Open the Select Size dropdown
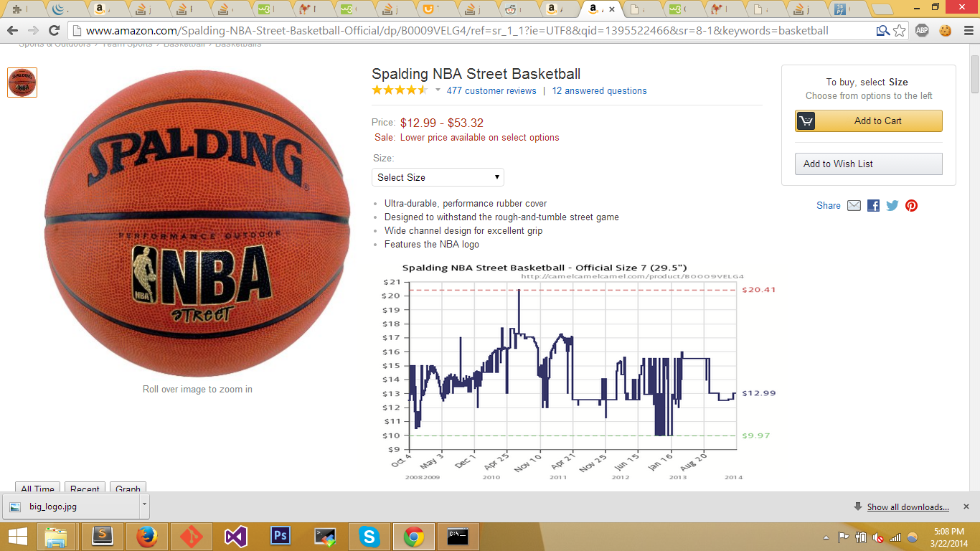This screenshot has height=551, width=980. tap(438, 177)
